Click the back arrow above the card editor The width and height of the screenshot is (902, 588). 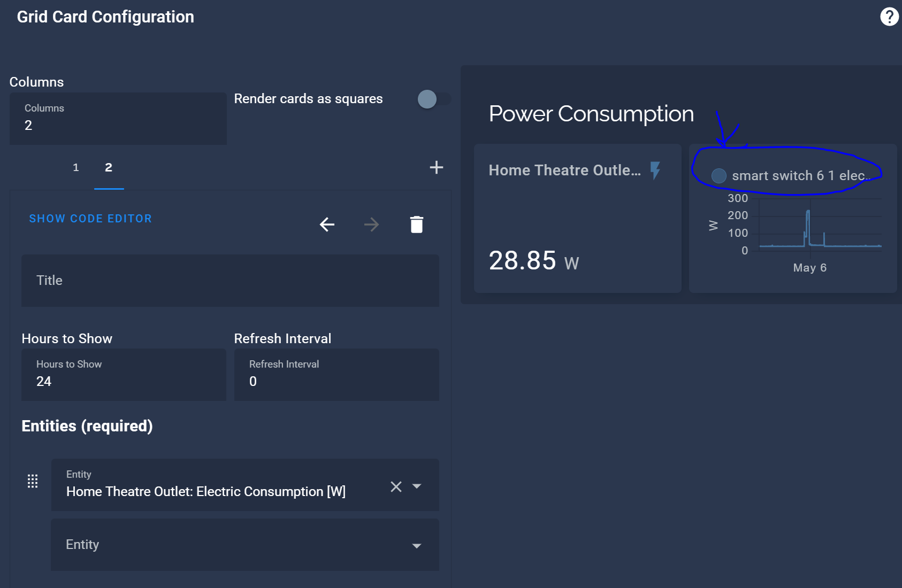pyautogui.click(x=327, y=225)
